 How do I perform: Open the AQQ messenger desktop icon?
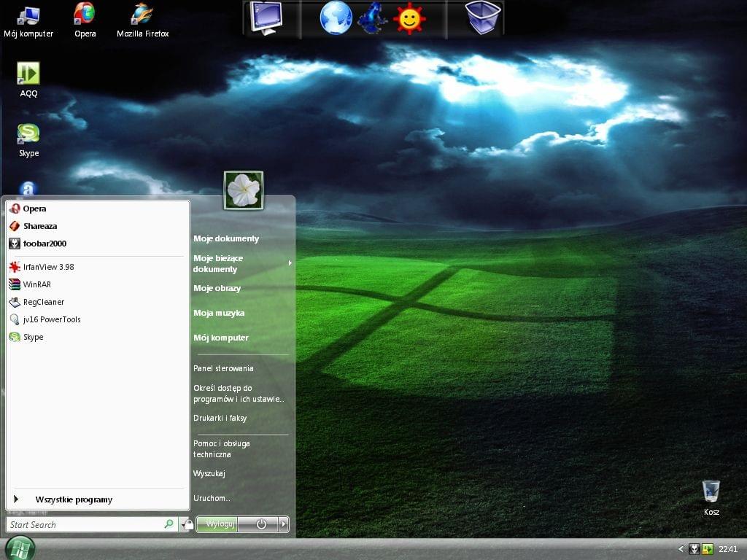[28, 74]
